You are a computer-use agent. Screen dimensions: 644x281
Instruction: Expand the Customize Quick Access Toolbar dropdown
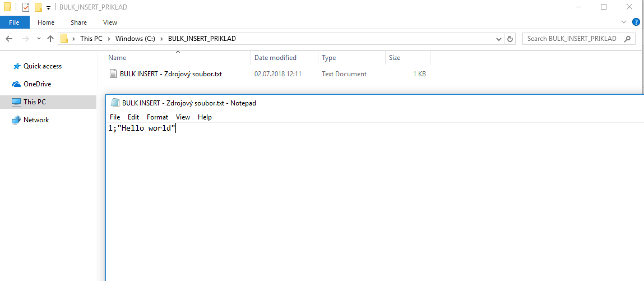click(x=48, y=7)
